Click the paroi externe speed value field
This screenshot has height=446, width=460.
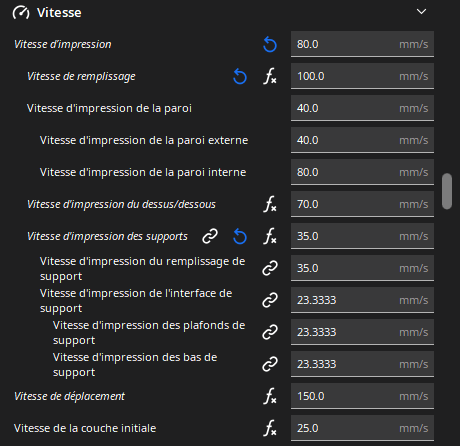pos(362,140)
